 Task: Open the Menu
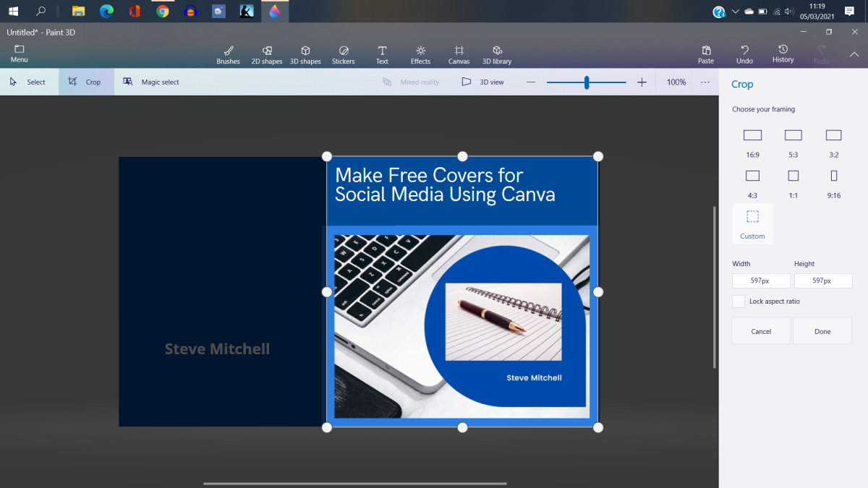19,53
